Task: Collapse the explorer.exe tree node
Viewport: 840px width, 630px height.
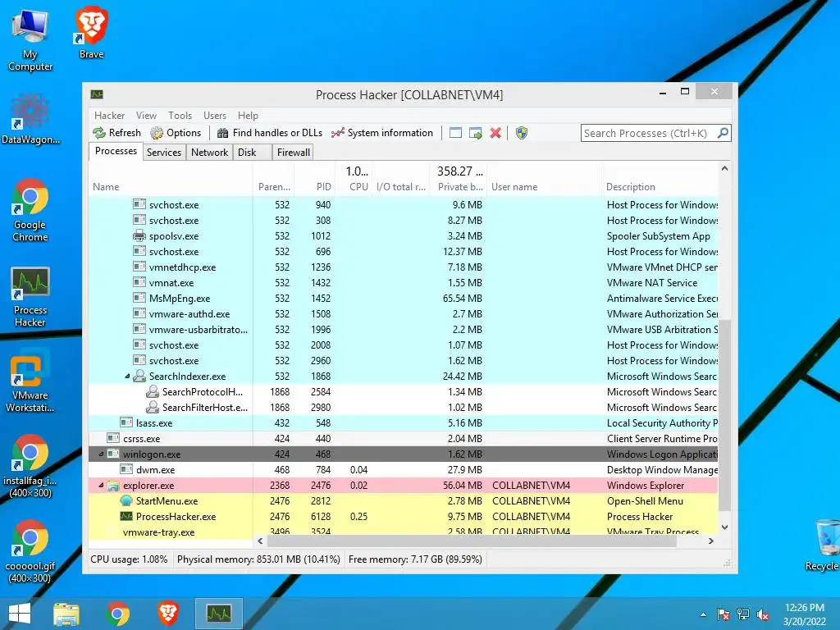Action: [x=101, y=486]
